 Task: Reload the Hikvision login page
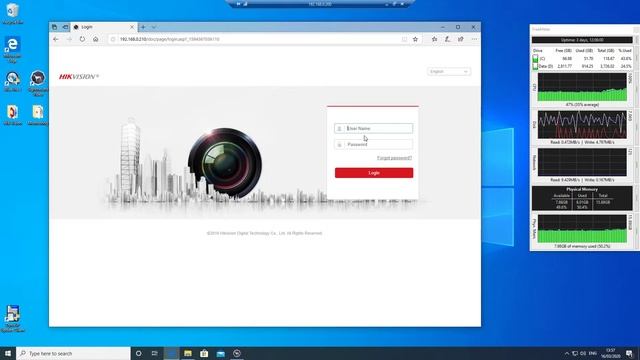(82, 39)
